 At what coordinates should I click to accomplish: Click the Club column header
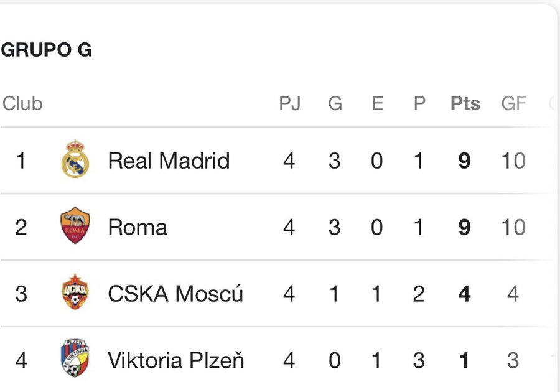click(22, 103)
